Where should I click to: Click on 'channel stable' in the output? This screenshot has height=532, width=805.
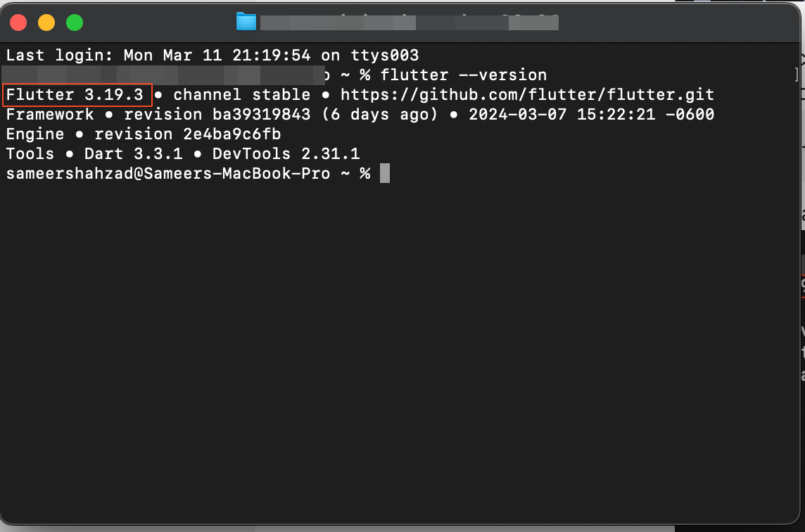click(242, 94)
